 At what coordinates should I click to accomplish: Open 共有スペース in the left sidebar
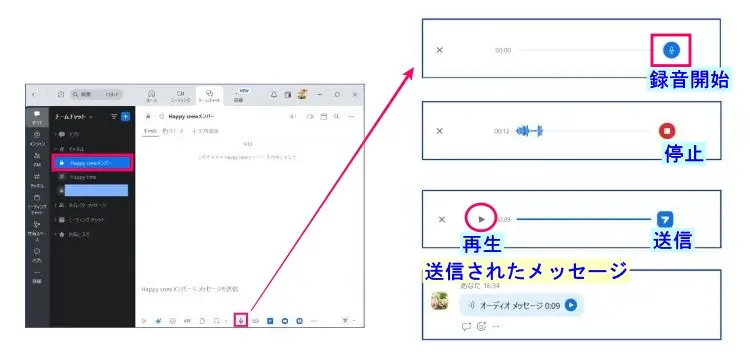coord(37,231)
